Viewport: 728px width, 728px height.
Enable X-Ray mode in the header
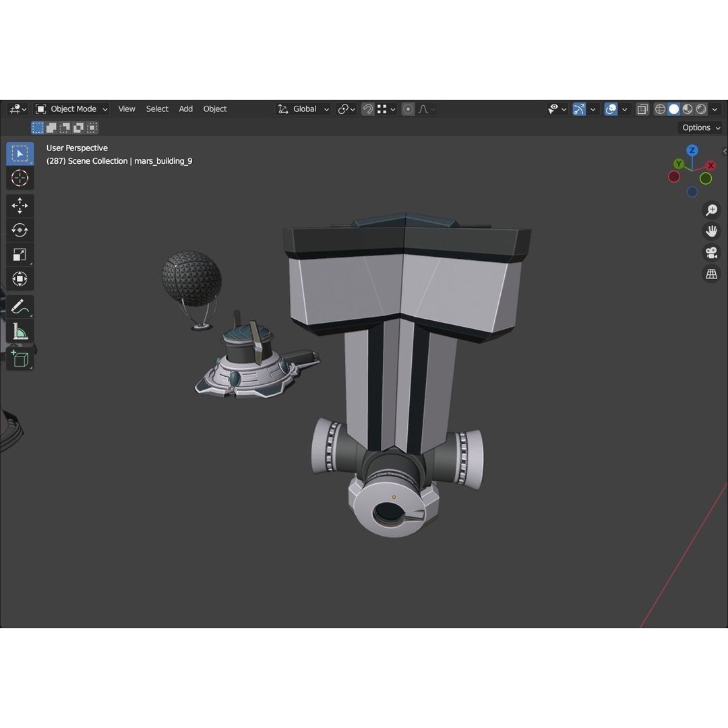tap(642, 109)
